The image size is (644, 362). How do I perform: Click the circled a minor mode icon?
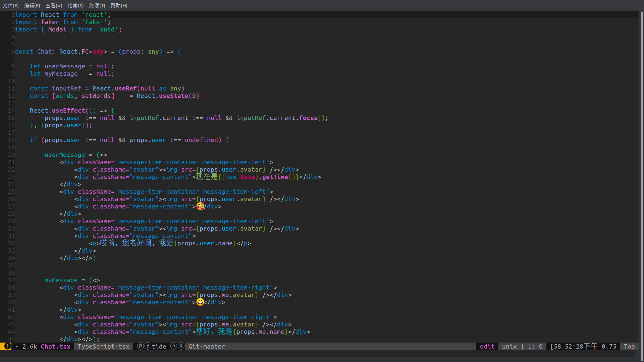click(174, 346)
